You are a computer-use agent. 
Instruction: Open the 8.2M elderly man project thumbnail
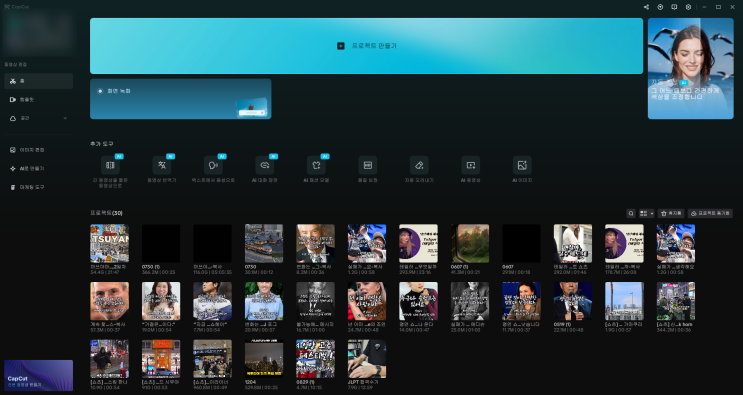pos(316,243)
